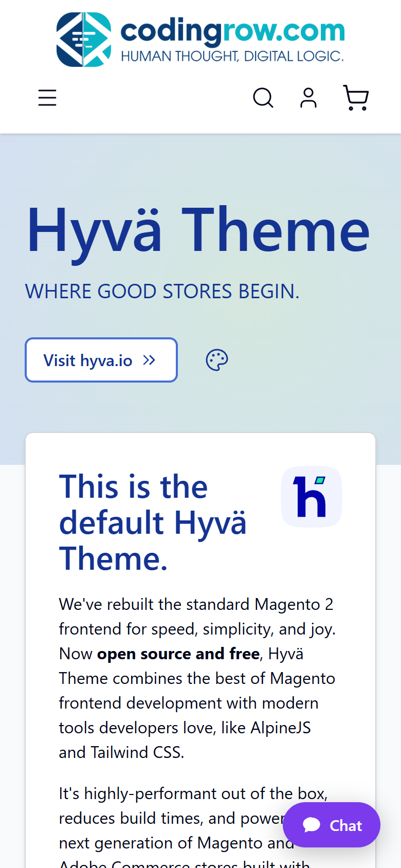
Task: Click the codingrow diamond logo icon
Action: (84, 40)
